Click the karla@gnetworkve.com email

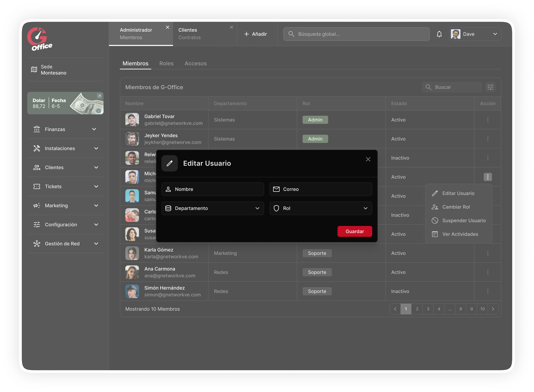click(x=171, y=257)
